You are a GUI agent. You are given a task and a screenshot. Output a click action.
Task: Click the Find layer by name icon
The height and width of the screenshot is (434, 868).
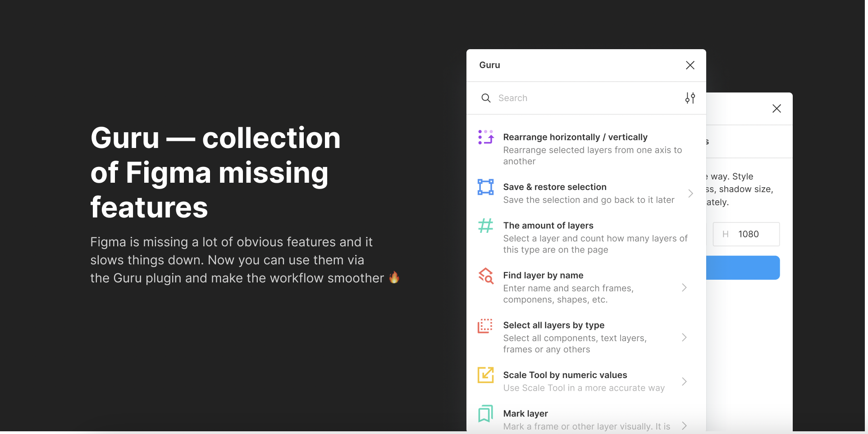click(486, 275)
